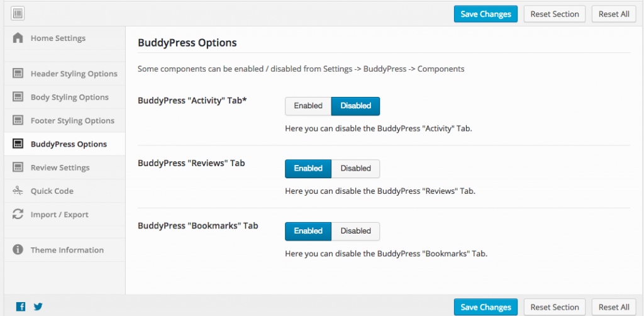
Task: Click the top Save Changes button
Action: pos(486,14)
